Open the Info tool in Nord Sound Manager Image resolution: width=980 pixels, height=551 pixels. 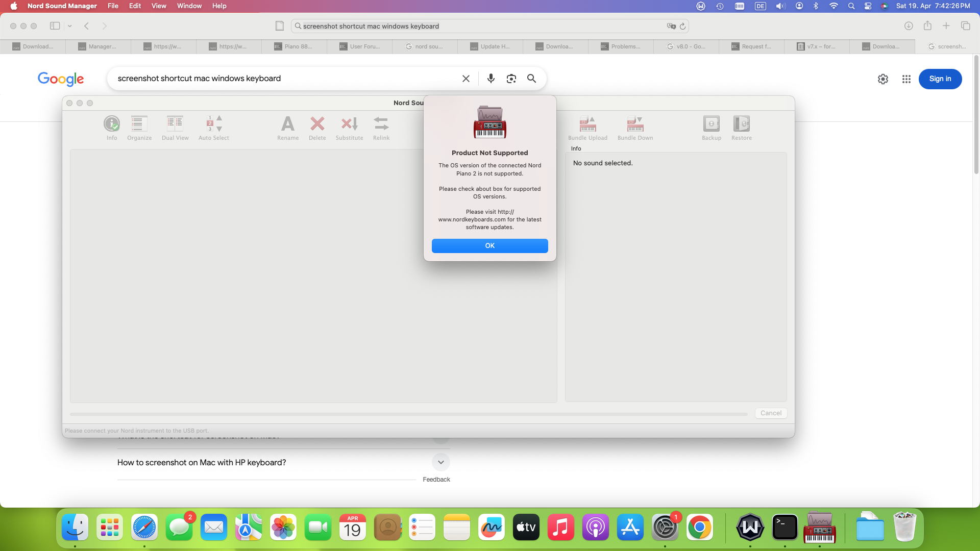[x=112, y=128]
